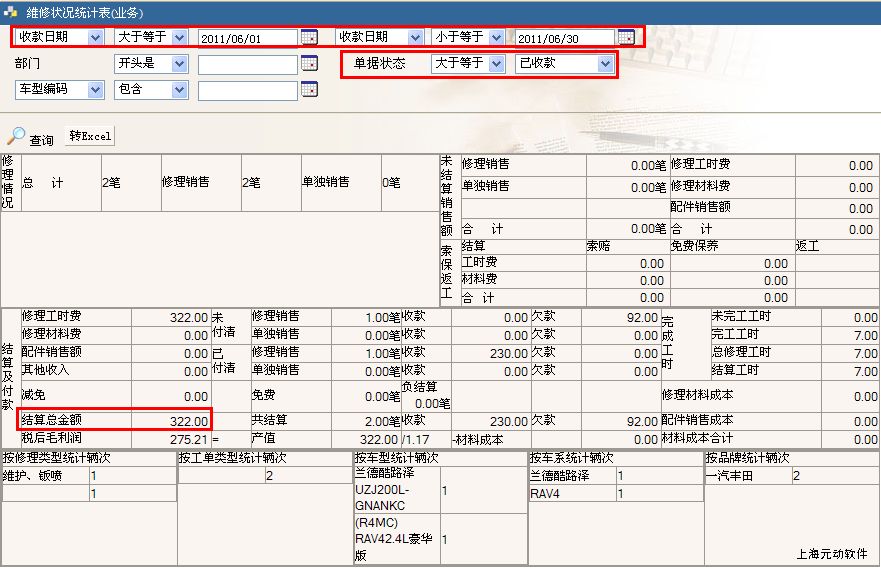Click the empty input field after the 包含 dropdown
Viewport: 881px width, 569px height.
click(x=247, y=90)
